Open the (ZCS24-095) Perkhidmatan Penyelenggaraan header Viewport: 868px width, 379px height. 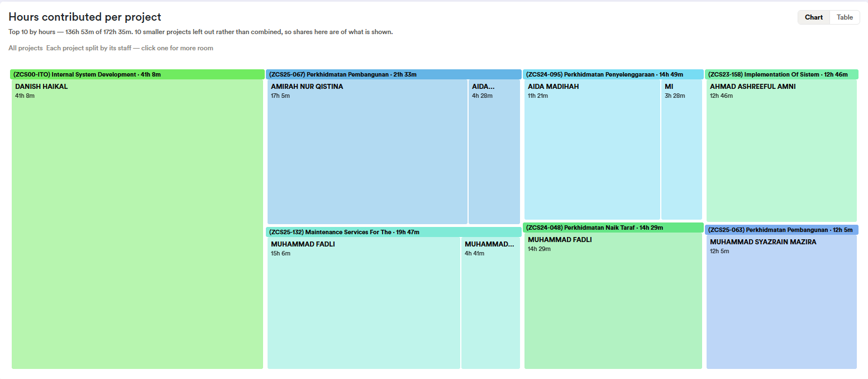pos(613,74)
